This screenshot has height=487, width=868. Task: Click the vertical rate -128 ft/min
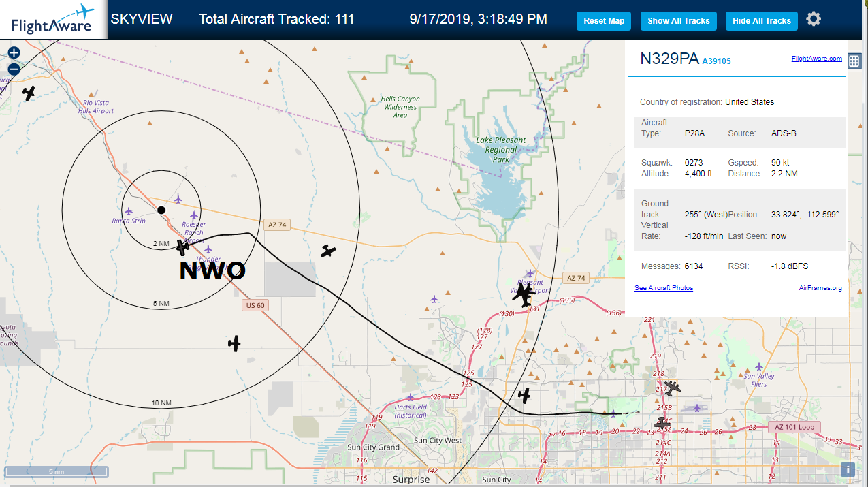tap(703, 236)
